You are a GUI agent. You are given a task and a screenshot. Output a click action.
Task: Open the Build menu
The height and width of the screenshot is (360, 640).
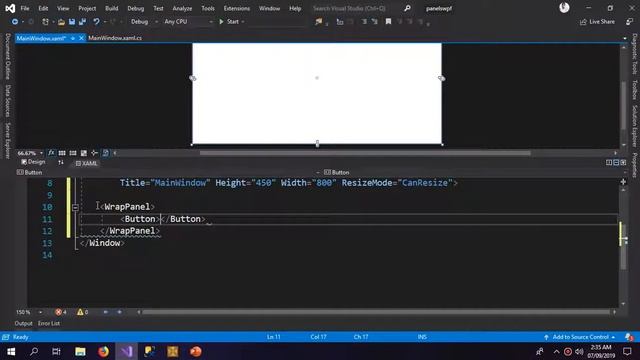coord(111,8)
